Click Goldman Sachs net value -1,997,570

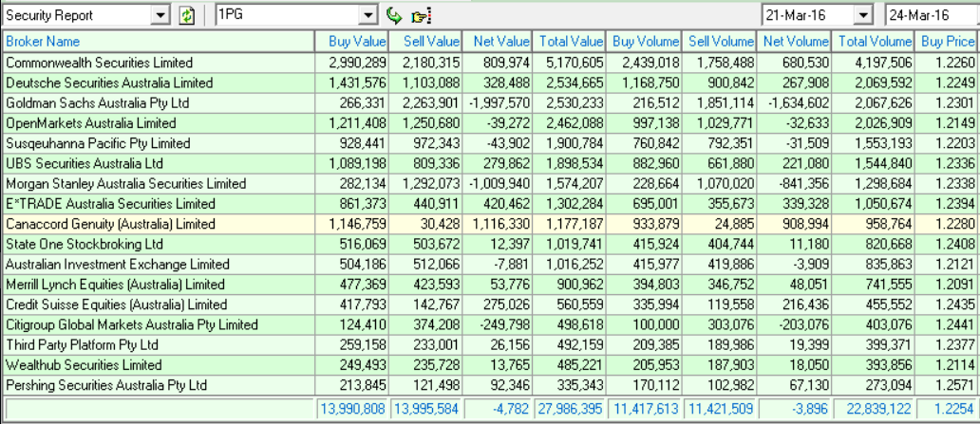pos(499,103)
